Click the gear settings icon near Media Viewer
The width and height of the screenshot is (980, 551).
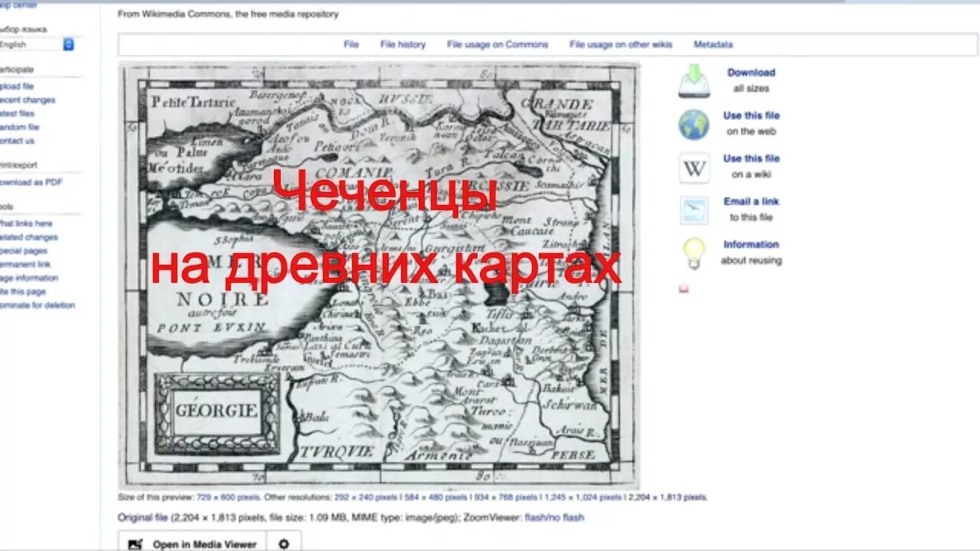(284, 544)
